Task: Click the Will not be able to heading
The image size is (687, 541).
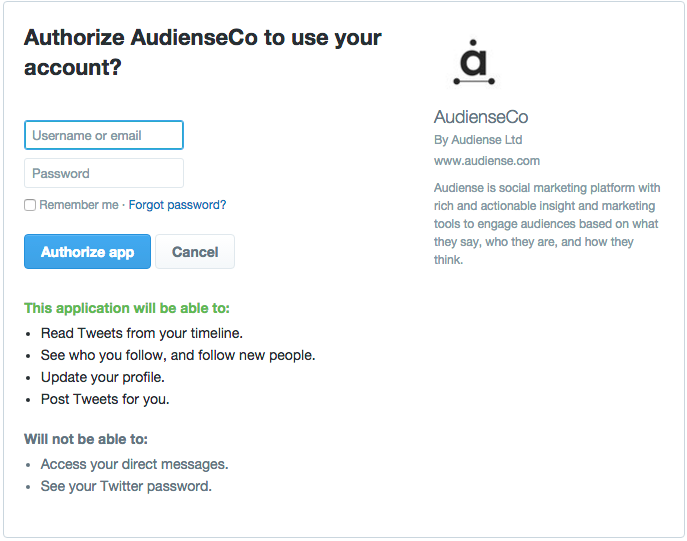Action: tap(86, 439)
